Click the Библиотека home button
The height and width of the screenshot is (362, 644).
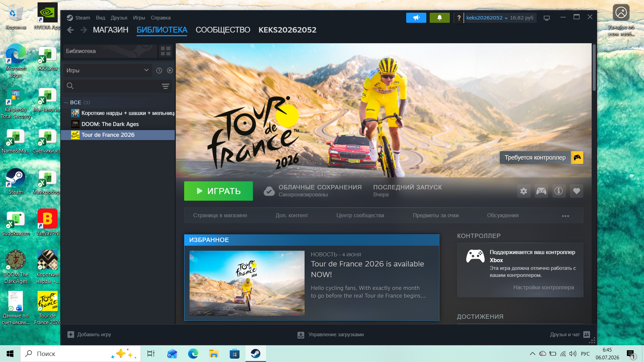point(110,51)
